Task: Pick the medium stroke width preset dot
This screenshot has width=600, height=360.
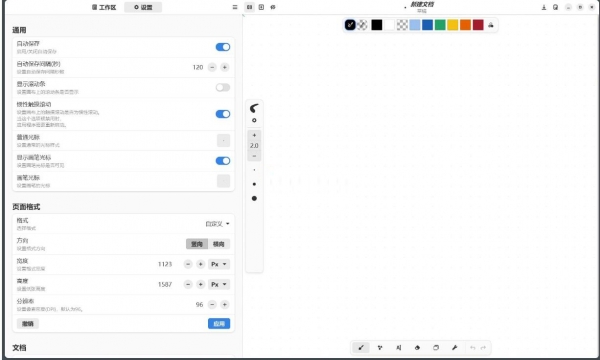Action: pyautogui.click(x=254, y=184)
